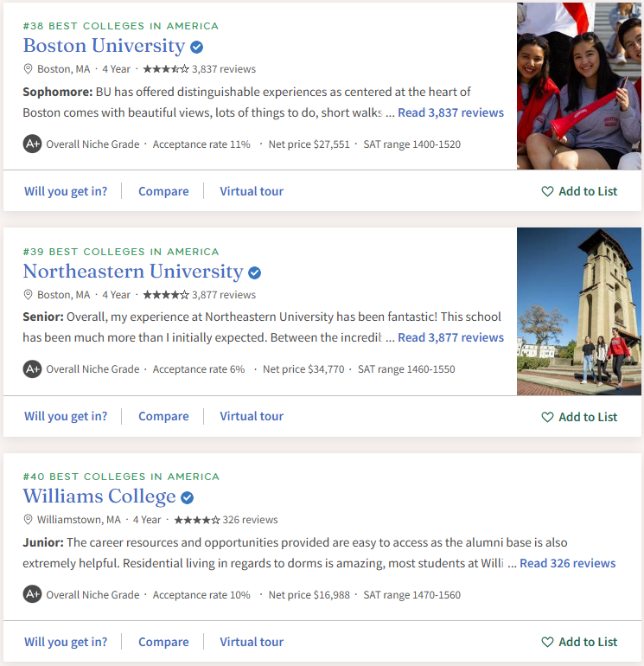
Task: Click verified badge next to Boston University
Action: (x=197, y=47)
